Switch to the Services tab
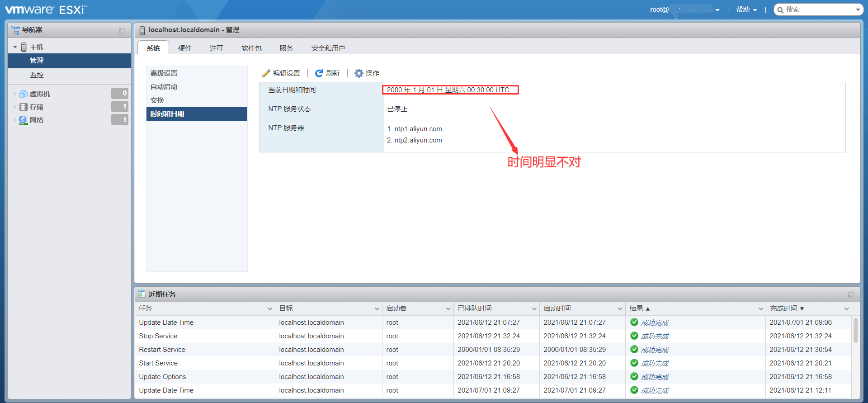This screenshot has height=403, width=868. coord(287,48)
